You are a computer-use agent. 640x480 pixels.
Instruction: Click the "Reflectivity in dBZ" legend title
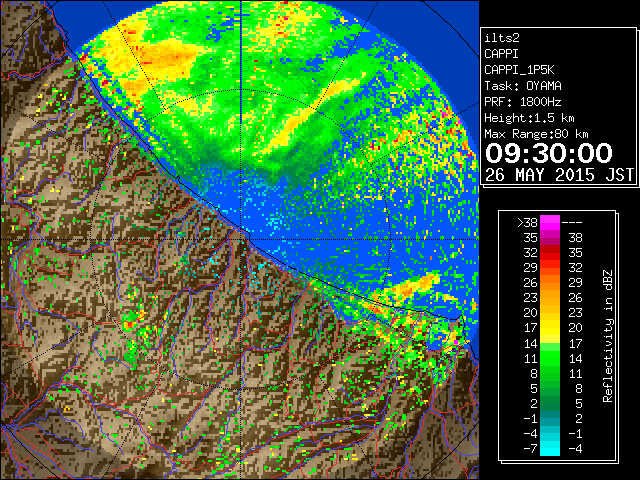(x=608, y=336)
